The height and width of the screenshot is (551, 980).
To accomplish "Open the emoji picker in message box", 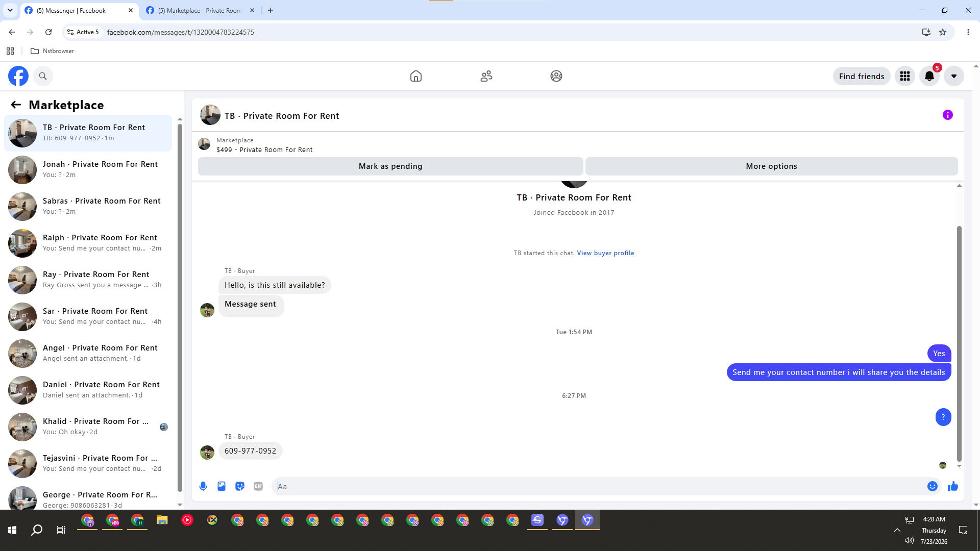I will pos(933,486).
